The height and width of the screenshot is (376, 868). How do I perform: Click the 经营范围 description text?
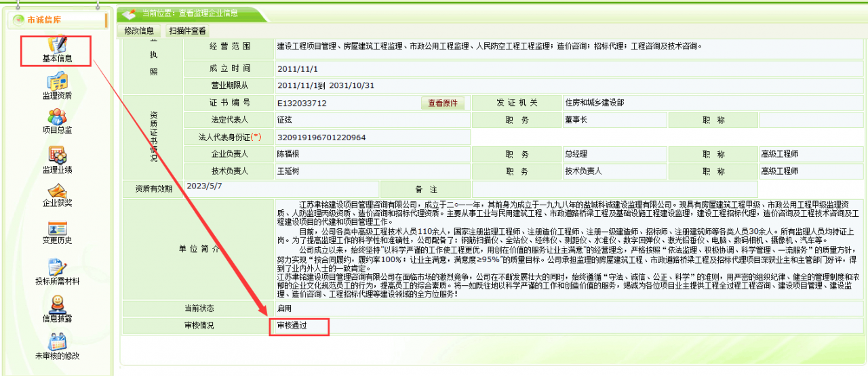[489, 47]
